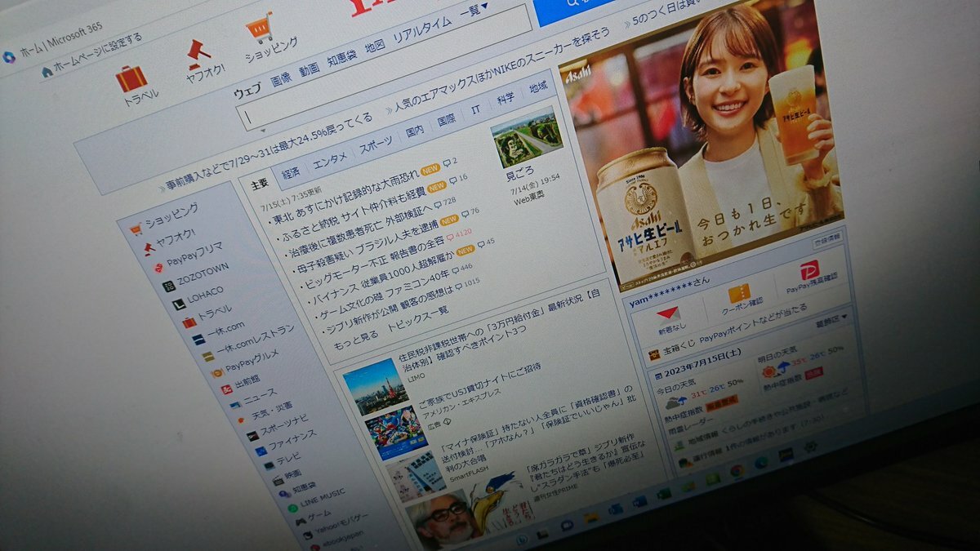Open the ショッピング cart icon in the header
The width and height of the screenshot is (980, 551).
pos(260,29)
